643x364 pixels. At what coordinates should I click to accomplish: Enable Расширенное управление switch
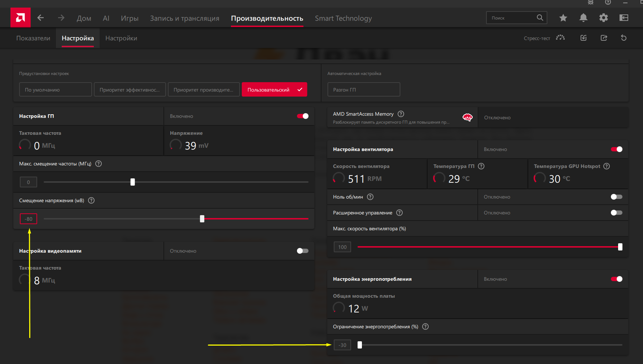point(617,213)
